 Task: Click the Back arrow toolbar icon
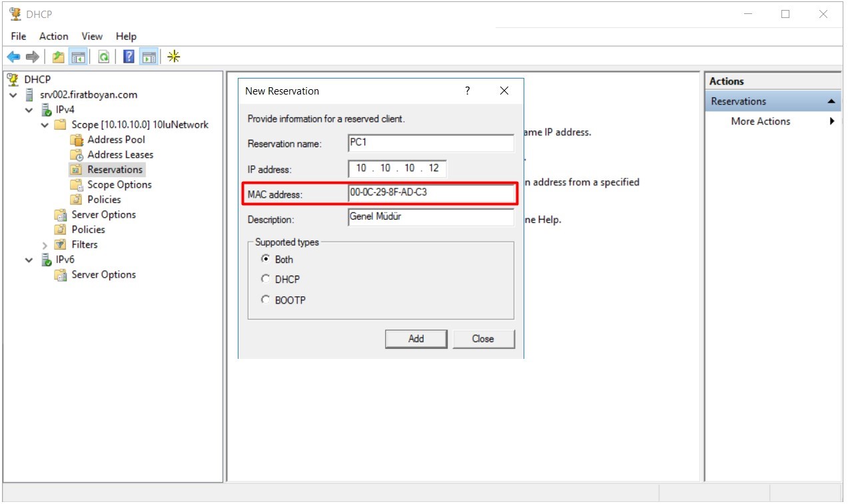click(x=13, y=57)
